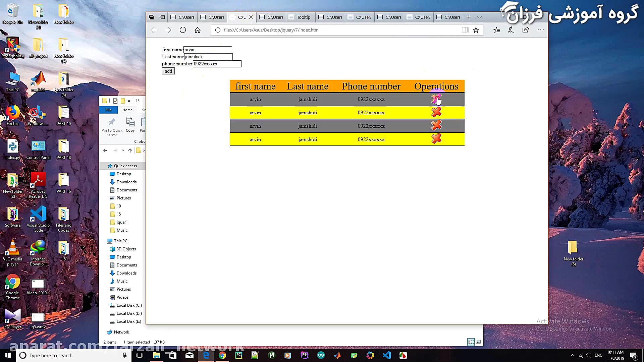This screenshot has width=644, height=362.
Task: Switch to the Tooltip browser tab
Action: pyautogui.click(x=303, y=17)
